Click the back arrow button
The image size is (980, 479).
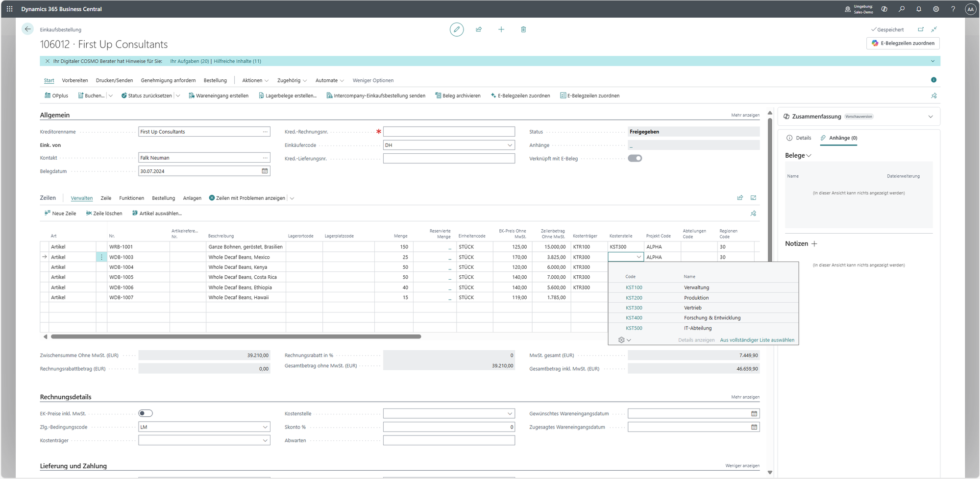coord(28,29)
